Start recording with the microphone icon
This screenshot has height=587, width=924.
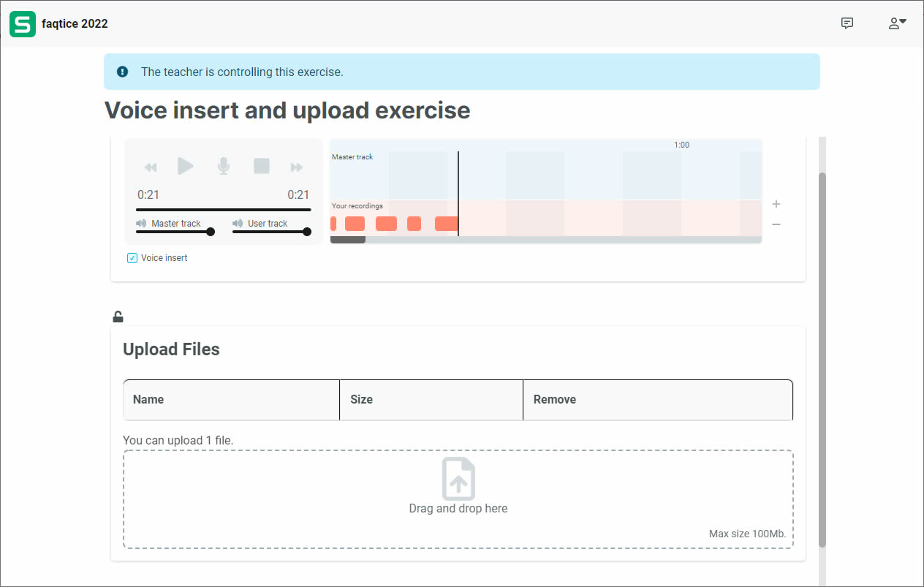tap(224, 167)
